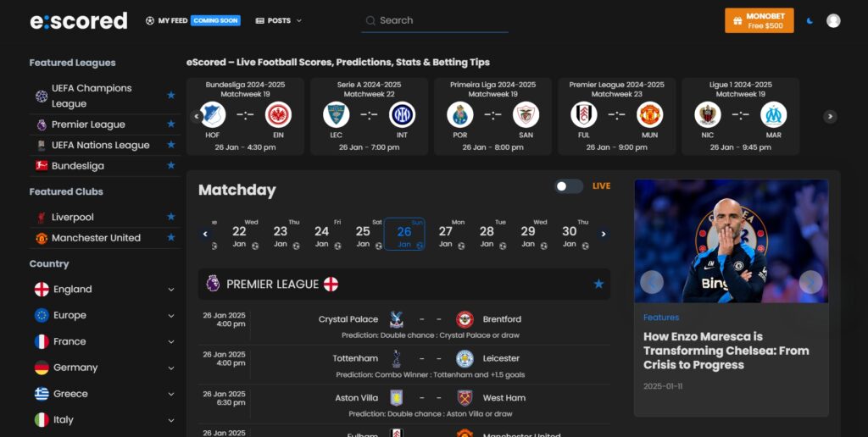Image resolution: width=868 pixels, height=437 pixels.
Task: Toggle UEFA Nations League favorite star
Action: pos(171,144)
